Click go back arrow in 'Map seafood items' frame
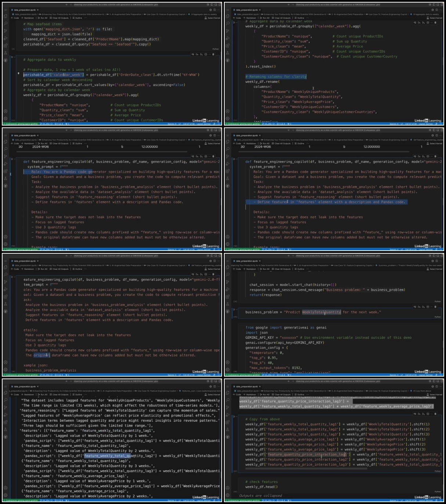The width and height of the screenshot is (446, 504). (66, 5)
